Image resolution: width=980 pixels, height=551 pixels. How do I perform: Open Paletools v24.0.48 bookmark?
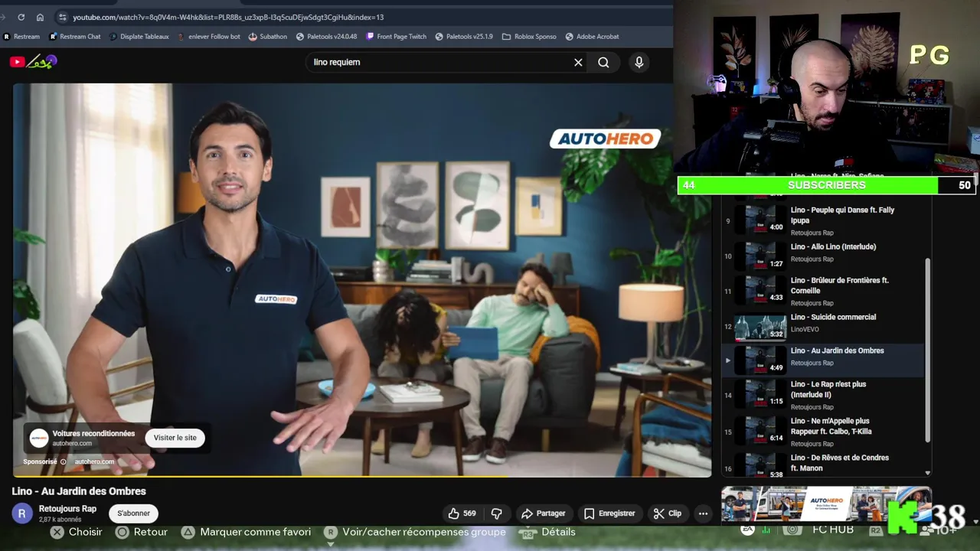(x=326, y=36)
